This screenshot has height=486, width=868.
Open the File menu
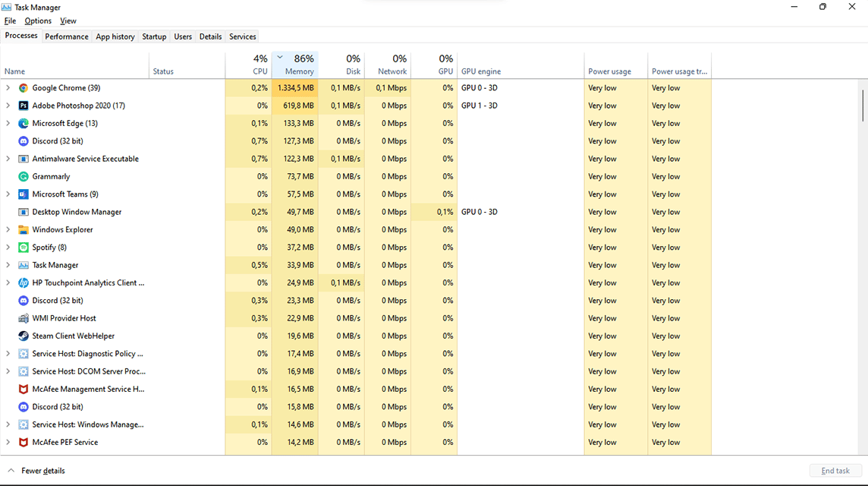(x=10, y=21)
